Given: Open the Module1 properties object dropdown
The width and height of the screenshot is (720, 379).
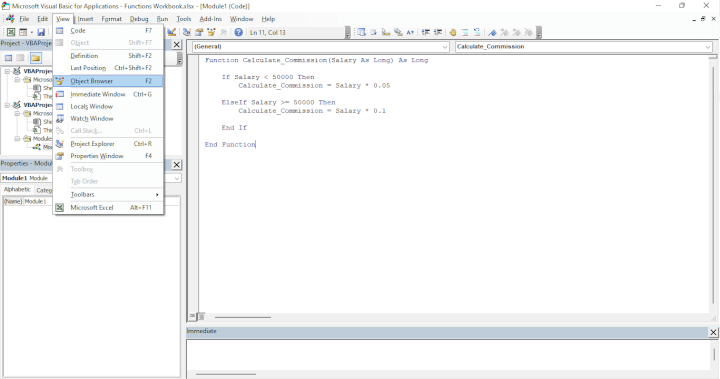Looking at the screenshot, I should 177,178.
